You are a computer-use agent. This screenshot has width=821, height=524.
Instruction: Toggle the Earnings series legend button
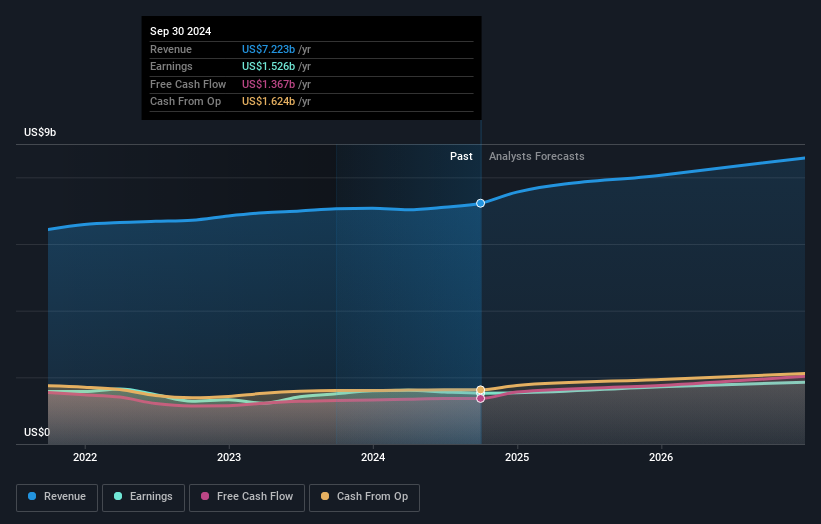coord(143,497)
